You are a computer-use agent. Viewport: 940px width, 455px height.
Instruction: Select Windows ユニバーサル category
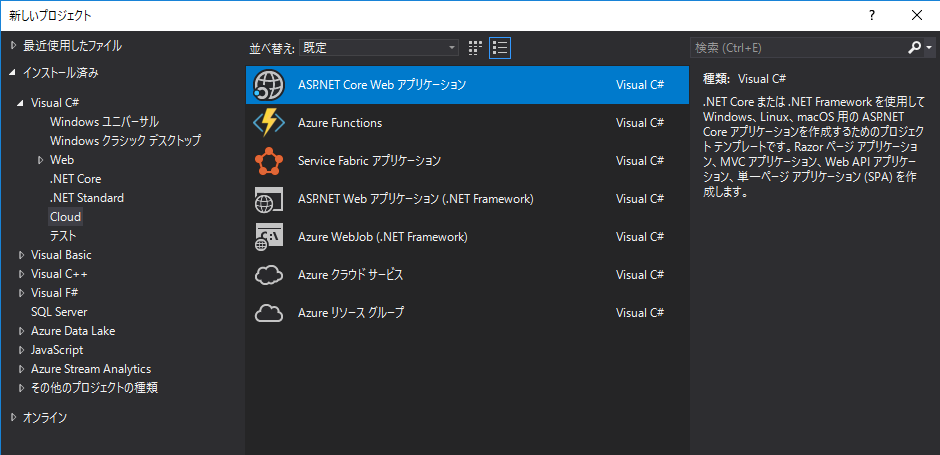click(x=104, y=122)
